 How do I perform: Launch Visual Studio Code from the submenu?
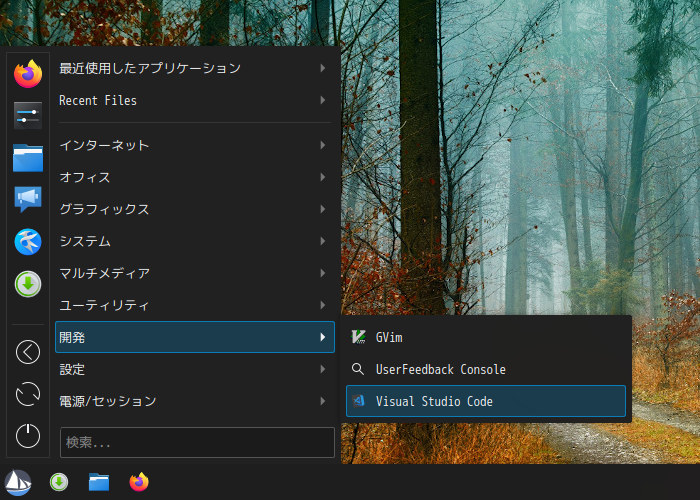coord(486,401)
